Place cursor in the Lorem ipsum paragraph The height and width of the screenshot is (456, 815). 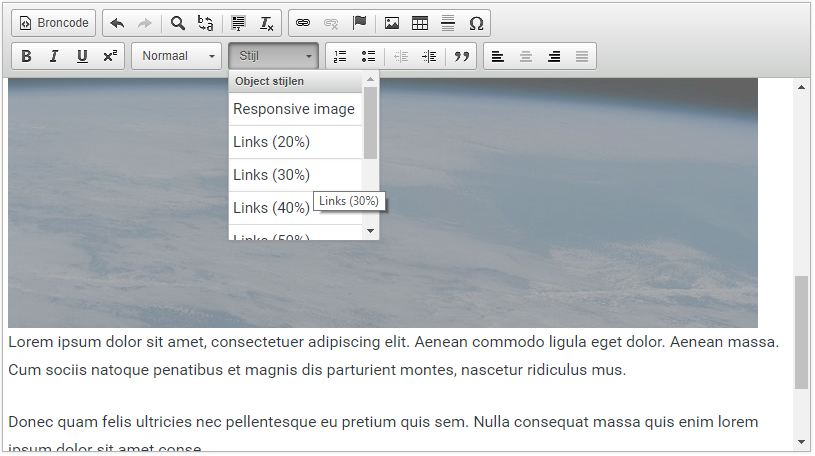(393, 356)
